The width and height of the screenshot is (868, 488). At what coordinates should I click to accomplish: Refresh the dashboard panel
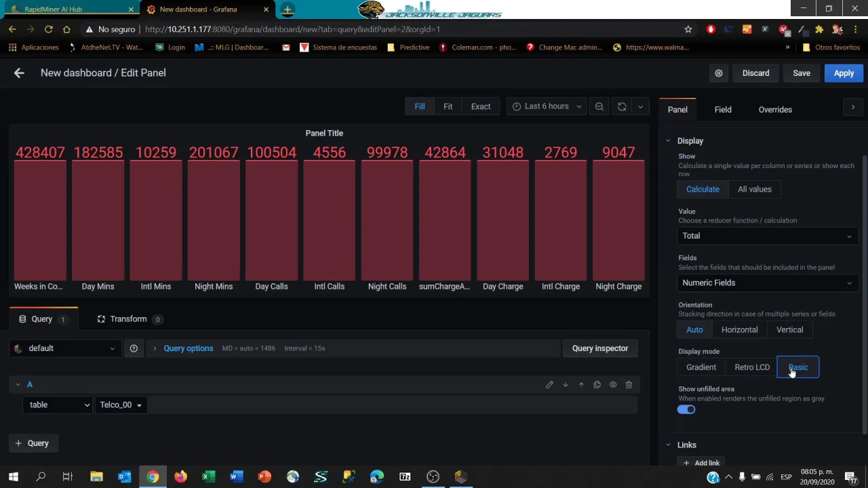[622, 106]
